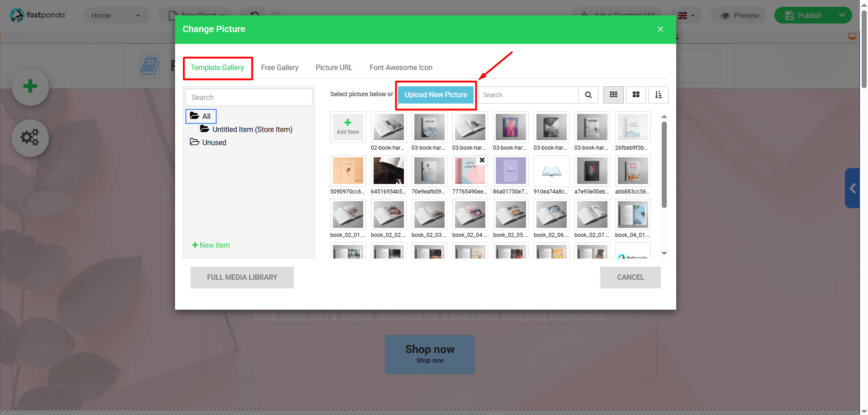
Task: Click the green plus add element button
Action: point(30,86)
